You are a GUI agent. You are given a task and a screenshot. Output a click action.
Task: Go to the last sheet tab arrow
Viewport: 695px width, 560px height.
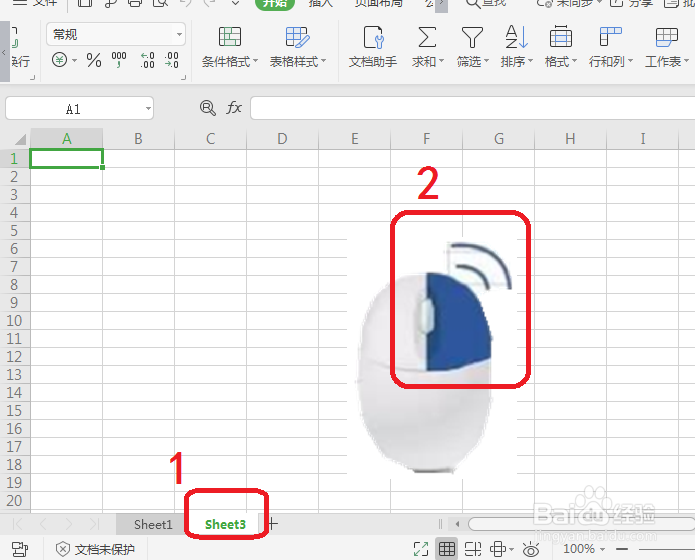click(x=94, y=524)
